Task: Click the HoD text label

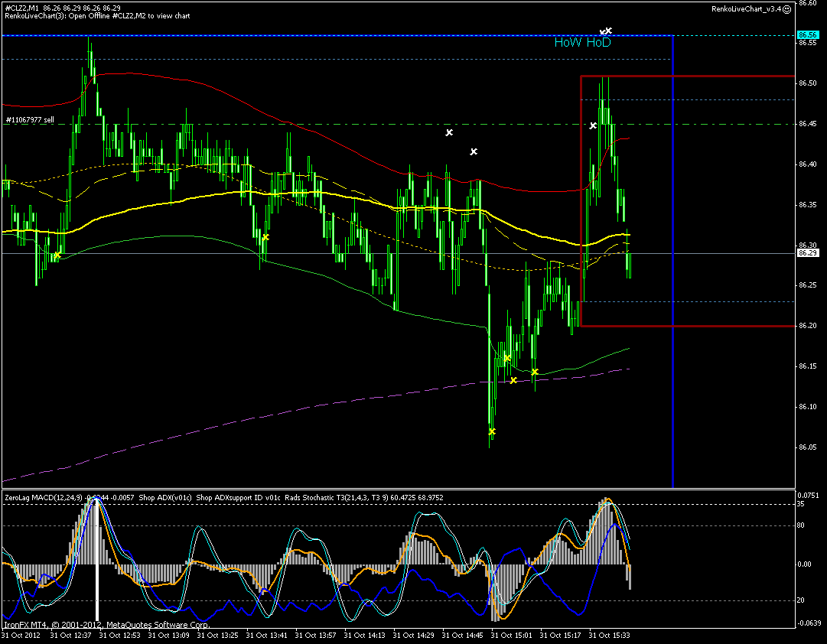Action: pyautogui.click(x=598, y=43)
